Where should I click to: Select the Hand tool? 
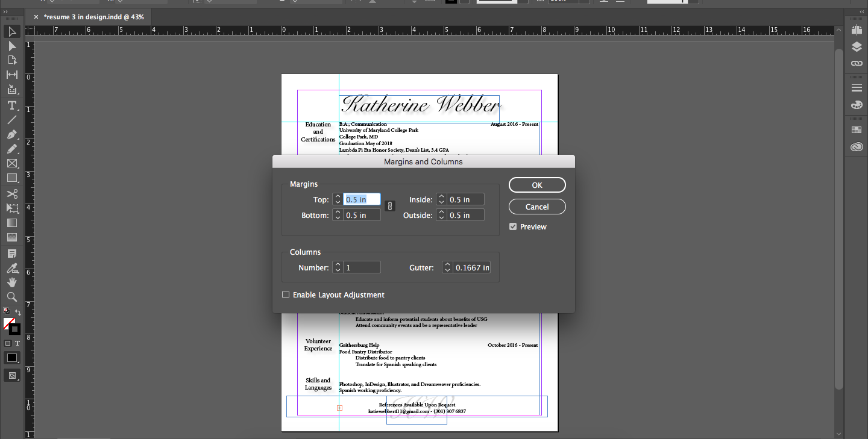tap(11, 282)
